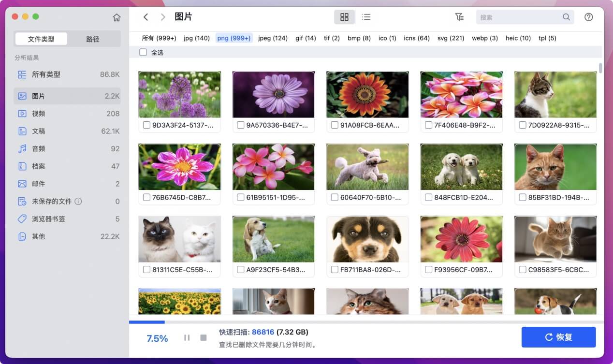Click the help question-mark icon
613x364 pixels.
tap(588, 16)
